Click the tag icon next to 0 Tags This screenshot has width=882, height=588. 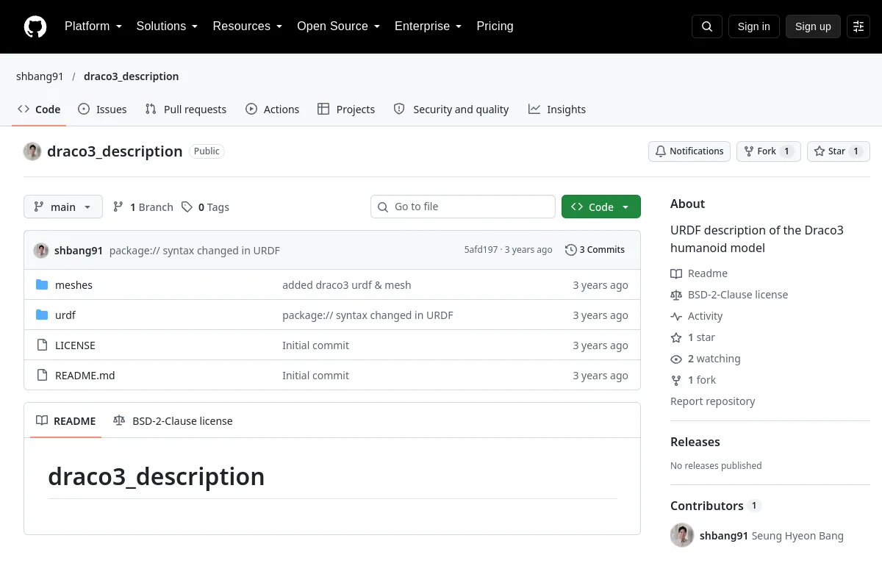[x=187, y=207]
